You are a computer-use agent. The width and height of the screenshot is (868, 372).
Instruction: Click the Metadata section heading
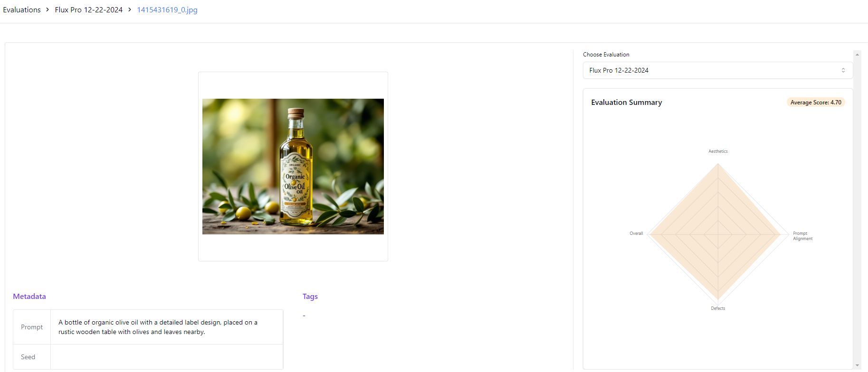point(29,297)
